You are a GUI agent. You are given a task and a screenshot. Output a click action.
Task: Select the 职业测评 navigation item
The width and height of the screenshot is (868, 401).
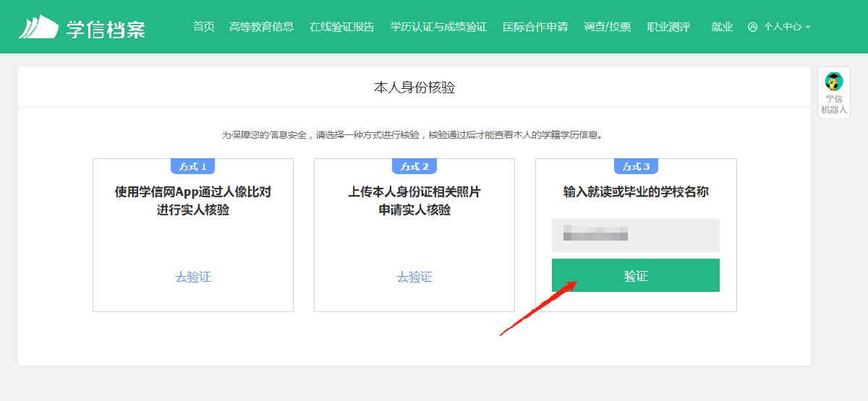click(x=668, y=27)
